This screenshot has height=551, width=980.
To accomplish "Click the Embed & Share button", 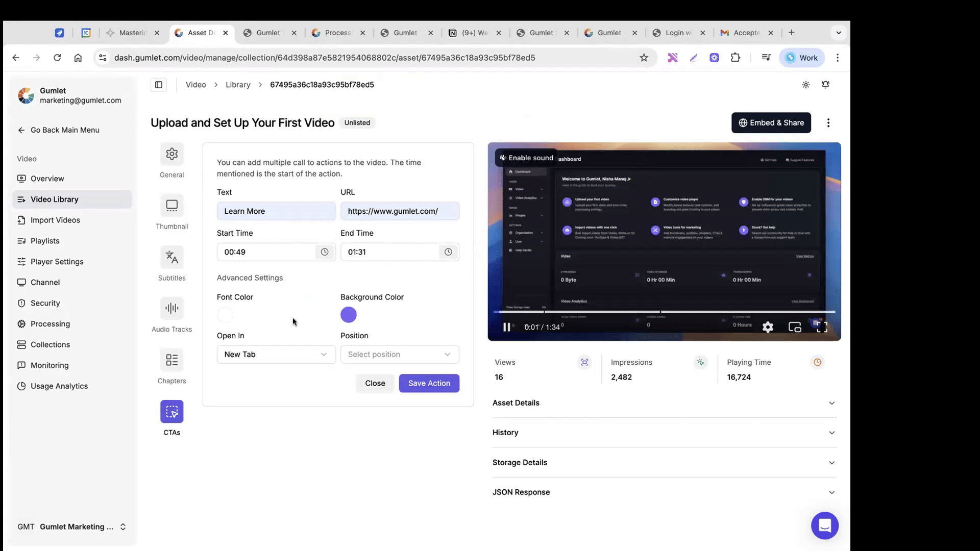I will click(771, 123).
